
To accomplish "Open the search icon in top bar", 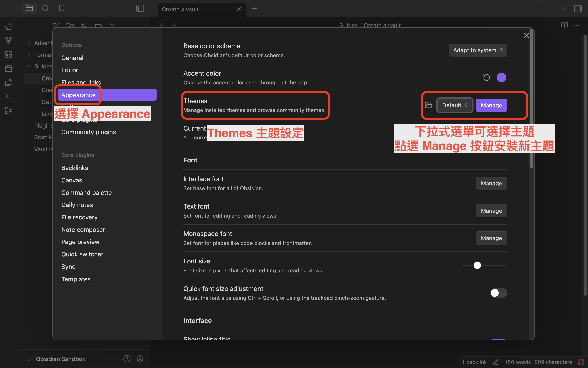I will tap(45, 9).
